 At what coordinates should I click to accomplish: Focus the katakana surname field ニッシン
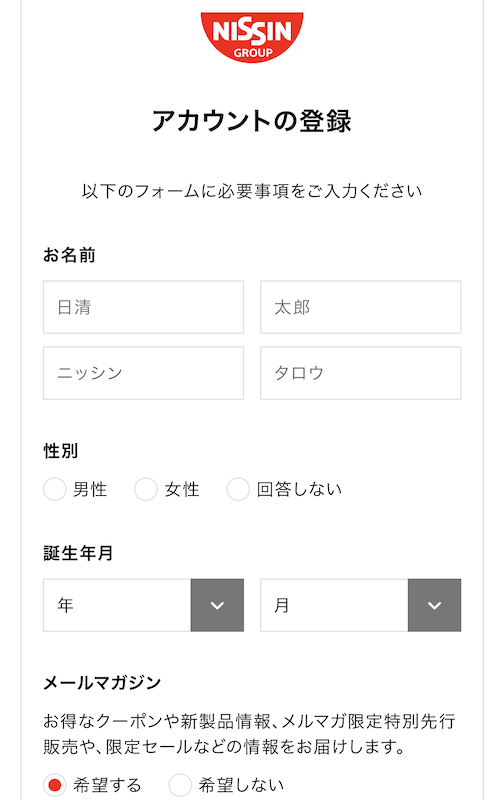[x=143, y=373]
